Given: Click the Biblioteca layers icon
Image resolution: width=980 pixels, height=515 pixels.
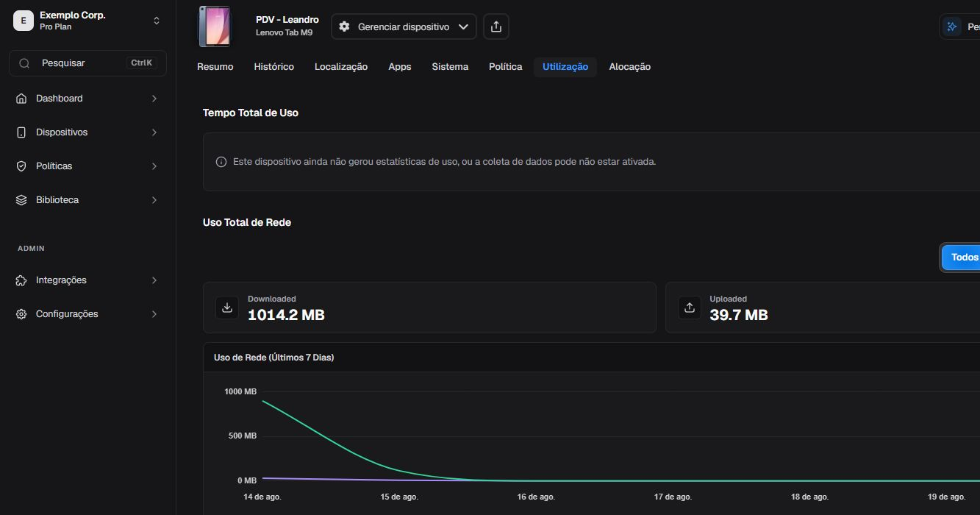Looking at the screenshot, I should pyautogui.click(x=21, y=200).
